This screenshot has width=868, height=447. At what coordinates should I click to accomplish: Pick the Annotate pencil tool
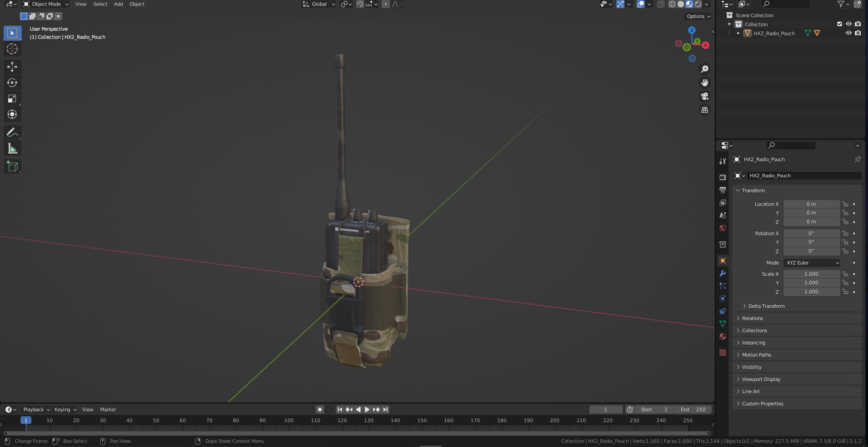coord(12,133)
